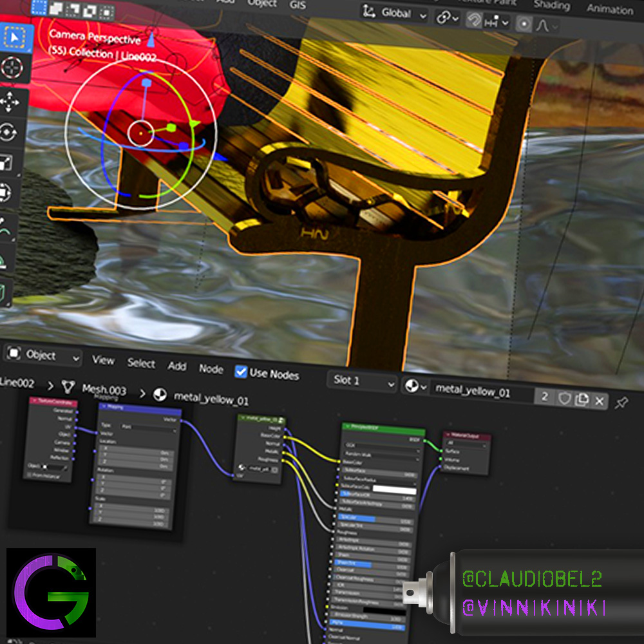Viewport: 644px width, 644px height.
Task: Click the metal_yellow_01 material name field
Action: pyautogui.click(x=482, y=391)
